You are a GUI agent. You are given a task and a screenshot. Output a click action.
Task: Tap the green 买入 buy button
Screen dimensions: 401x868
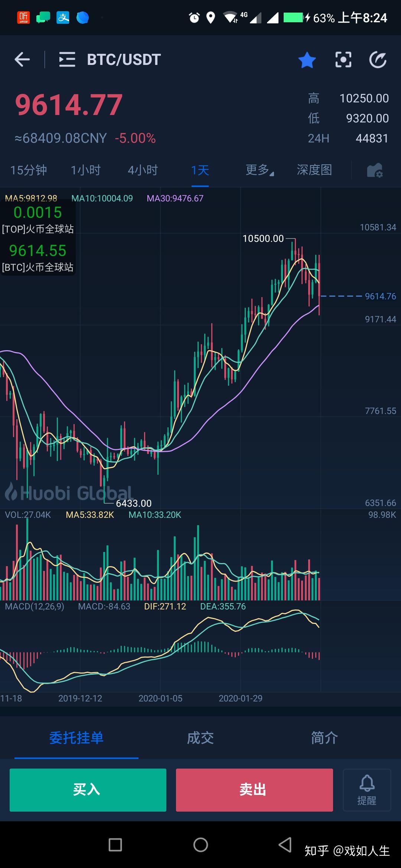88,790
